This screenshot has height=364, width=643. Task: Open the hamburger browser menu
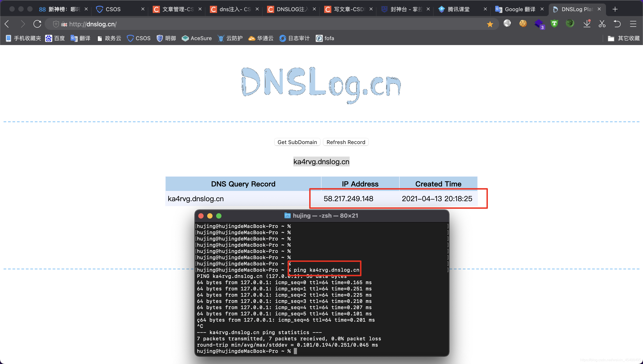point(633,24)
